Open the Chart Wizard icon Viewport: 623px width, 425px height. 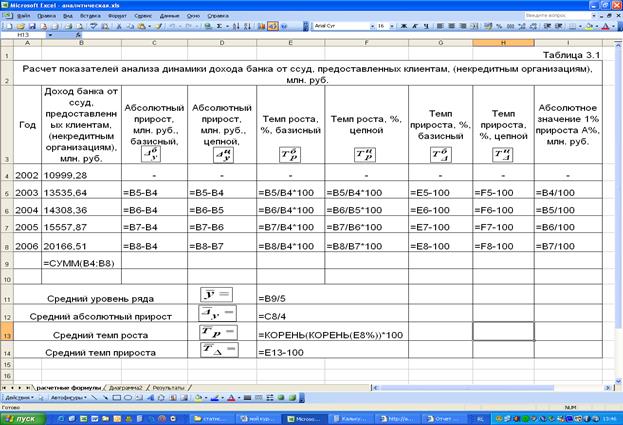click(261, 26)
